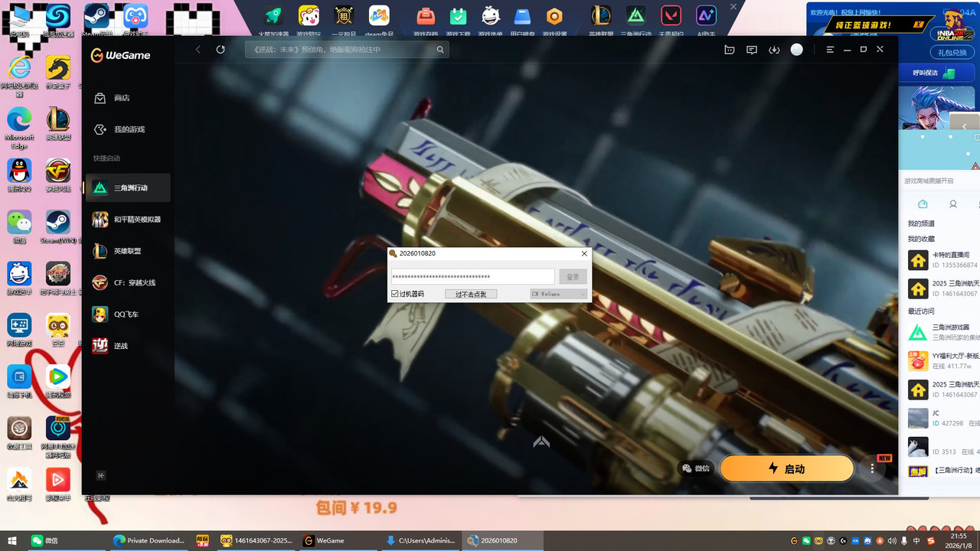Click the home tab icon in right panel

(923, 204)
